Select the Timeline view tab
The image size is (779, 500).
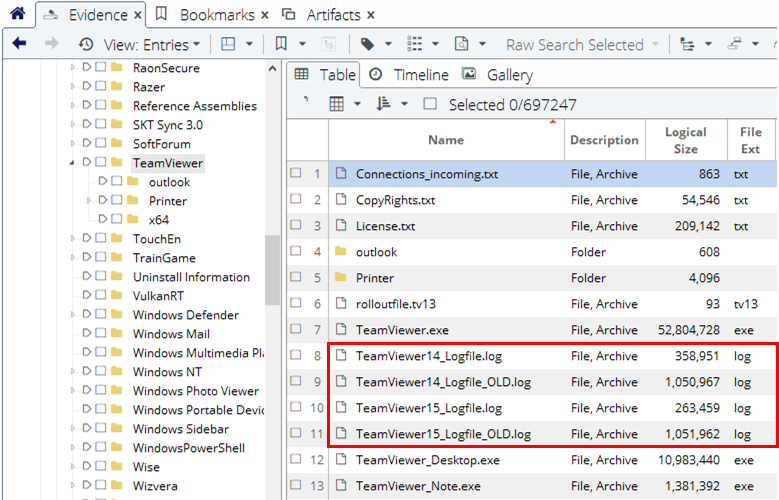pyautogui.click(x=409, y=75)
